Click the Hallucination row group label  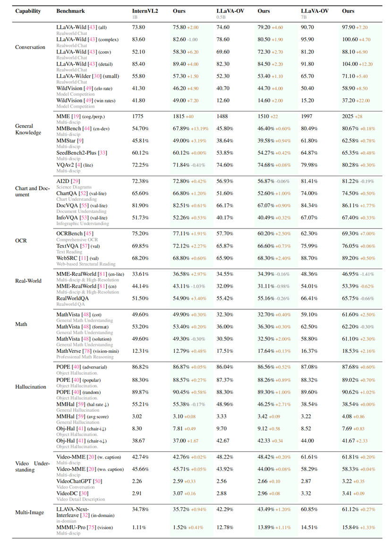(x=31, y=387)
